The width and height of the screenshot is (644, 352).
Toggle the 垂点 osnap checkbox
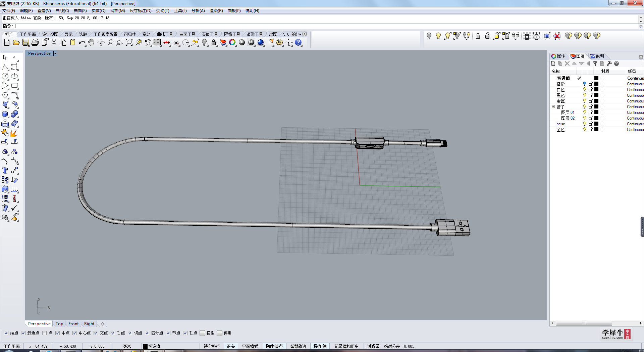(x=113, y=333)
